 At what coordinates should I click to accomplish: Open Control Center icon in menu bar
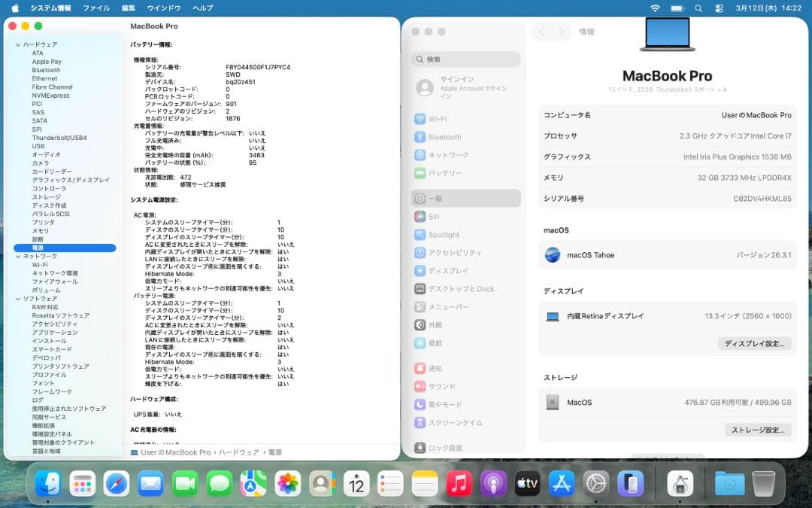point(720,8)
